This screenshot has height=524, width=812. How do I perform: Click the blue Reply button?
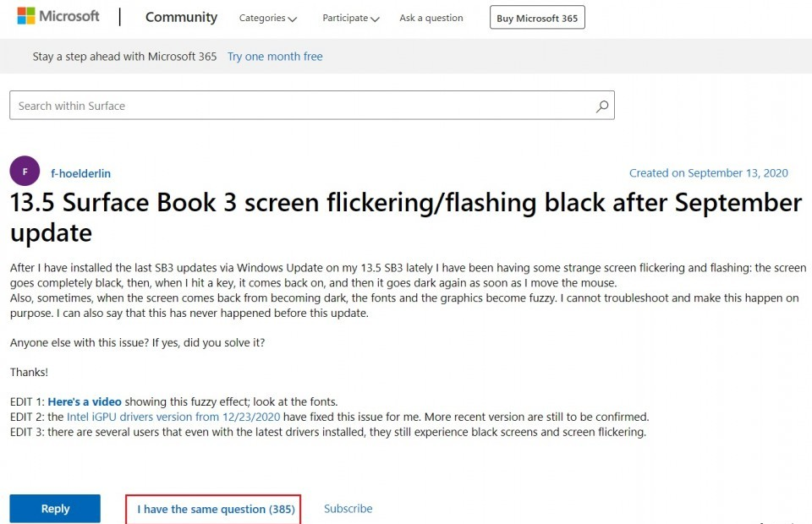pos(55,509)
